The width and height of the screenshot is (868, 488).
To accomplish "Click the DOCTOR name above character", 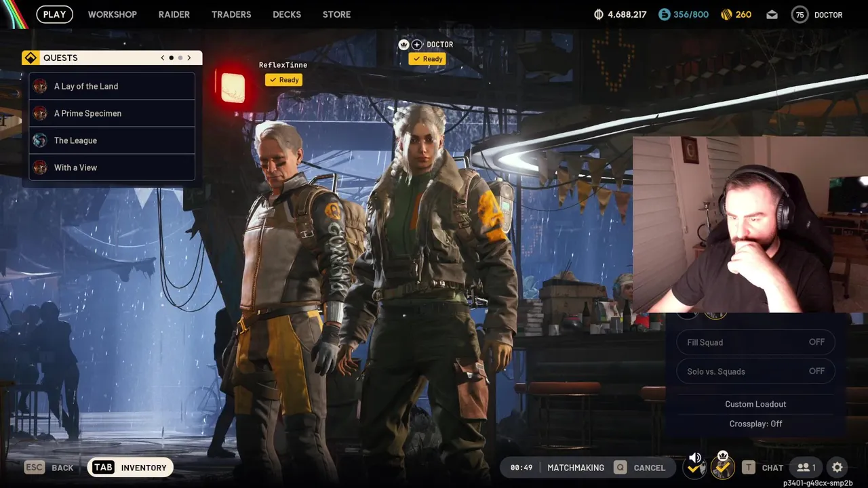I will click(x=439, y=45).
